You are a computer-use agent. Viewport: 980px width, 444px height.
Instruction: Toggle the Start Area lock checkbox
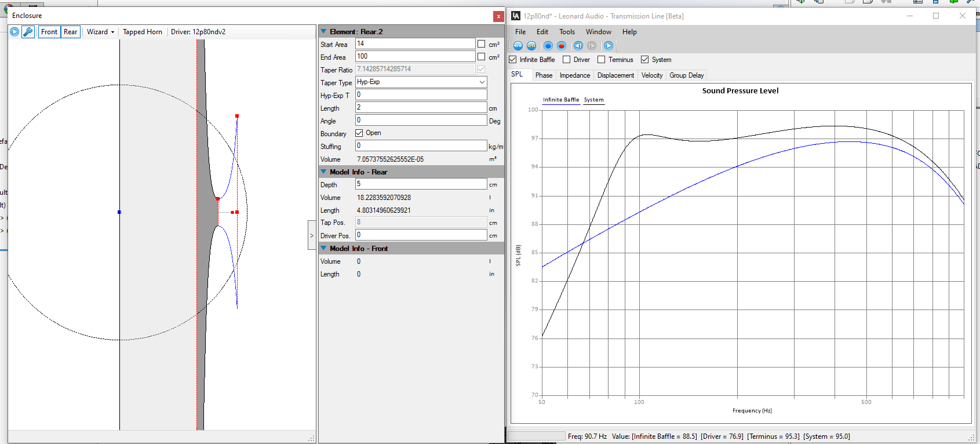482,44
